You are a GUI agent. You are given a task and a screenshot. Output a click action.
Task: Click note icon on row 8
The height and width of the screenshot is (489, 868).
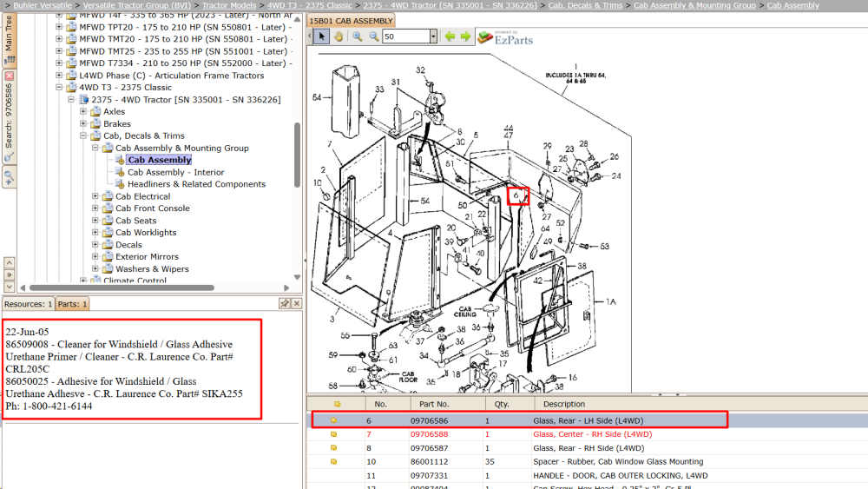tap(334, 448)
